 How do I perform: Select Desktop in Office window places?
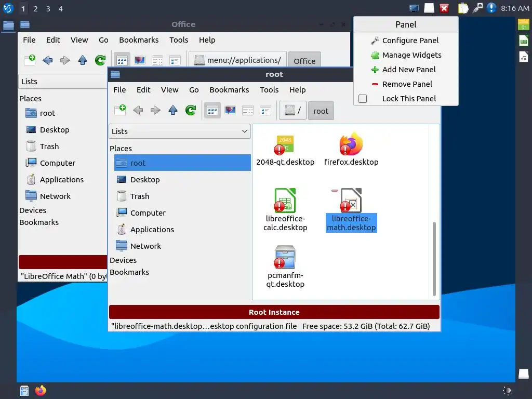click(65, 129)
